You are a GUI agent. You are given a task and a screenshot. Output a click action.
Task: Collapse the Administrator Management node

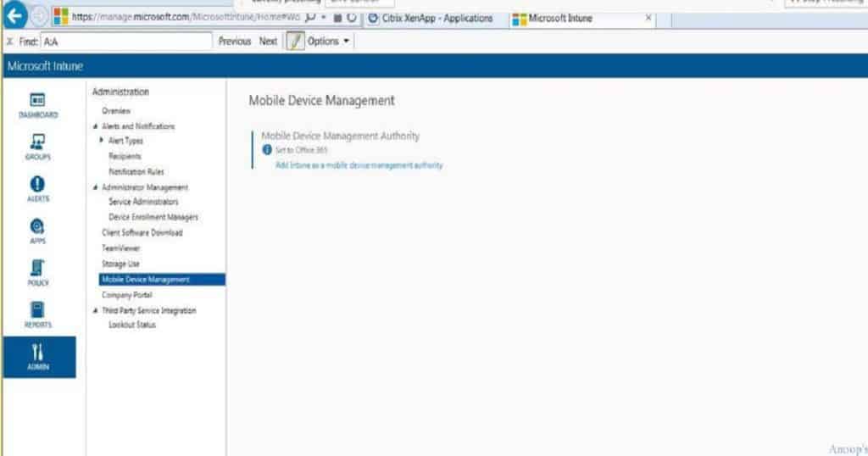click(x=95, y=187)
